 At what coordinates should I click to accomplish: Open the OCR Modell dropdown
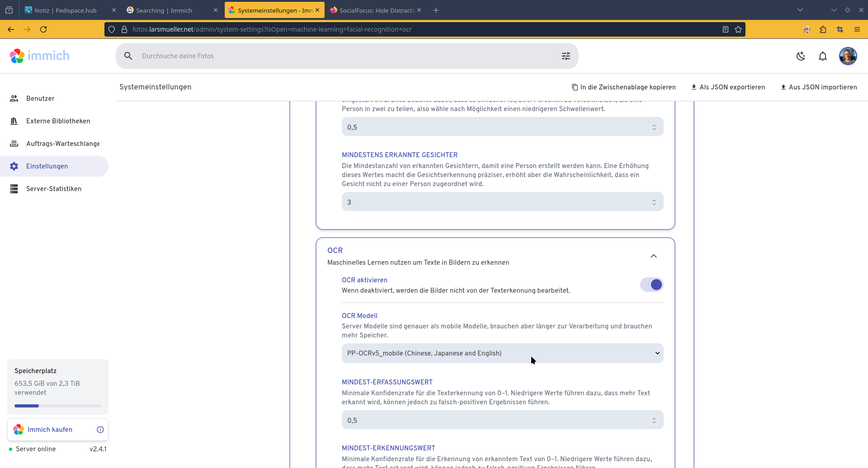[502, 353]
